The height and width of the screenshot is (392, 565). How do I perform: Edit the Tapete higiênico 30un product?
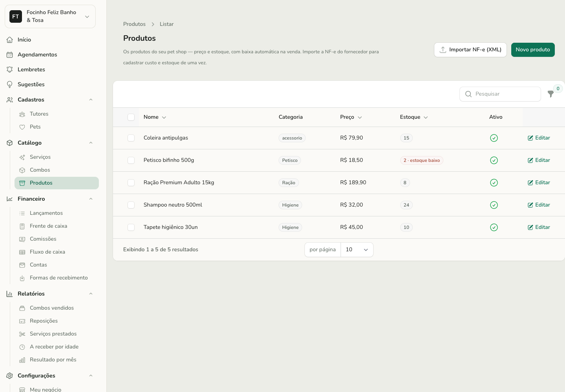tap(539, 227)
